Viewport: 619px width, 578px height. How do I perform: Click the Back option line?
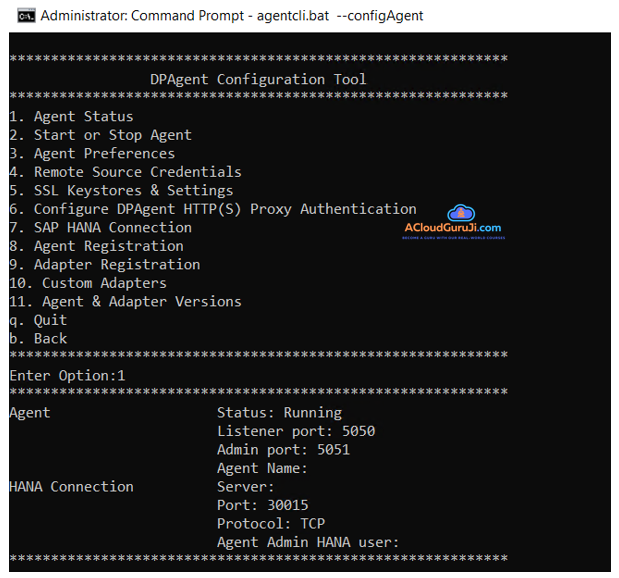point(38,338)
